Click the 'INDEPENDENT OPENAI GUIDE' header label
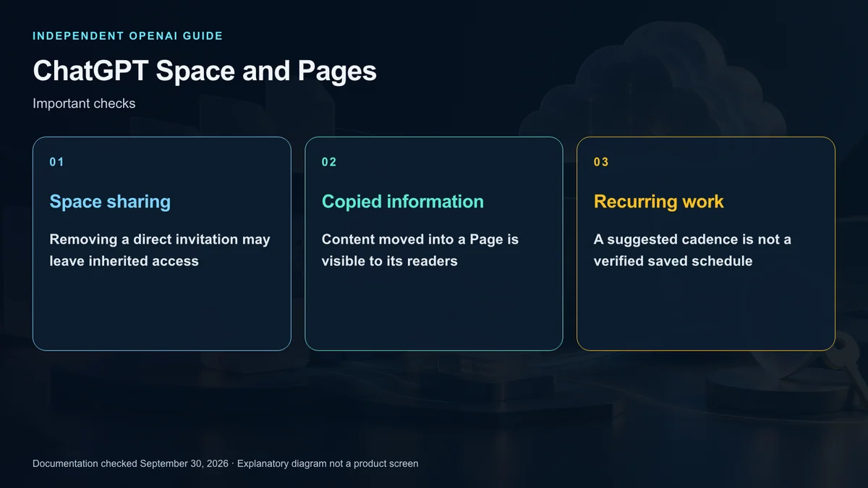 (x=127, y=35)
